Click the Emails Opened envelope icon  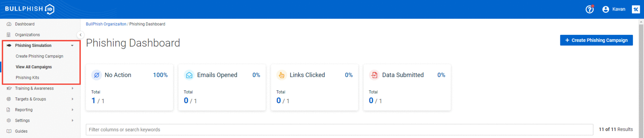coord(189,75)
